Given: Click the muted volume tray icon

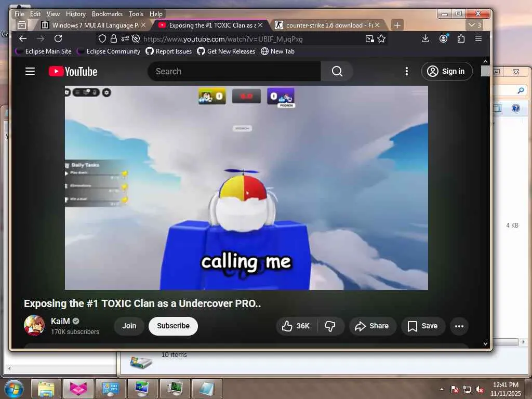Looking at the screenshot, I should (480, 389).
